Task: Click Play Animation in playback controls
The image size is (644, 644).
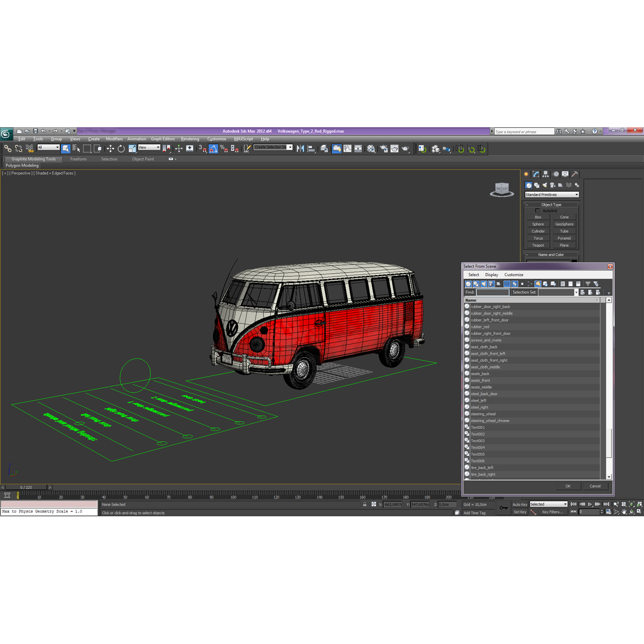Action: (590, 504)
